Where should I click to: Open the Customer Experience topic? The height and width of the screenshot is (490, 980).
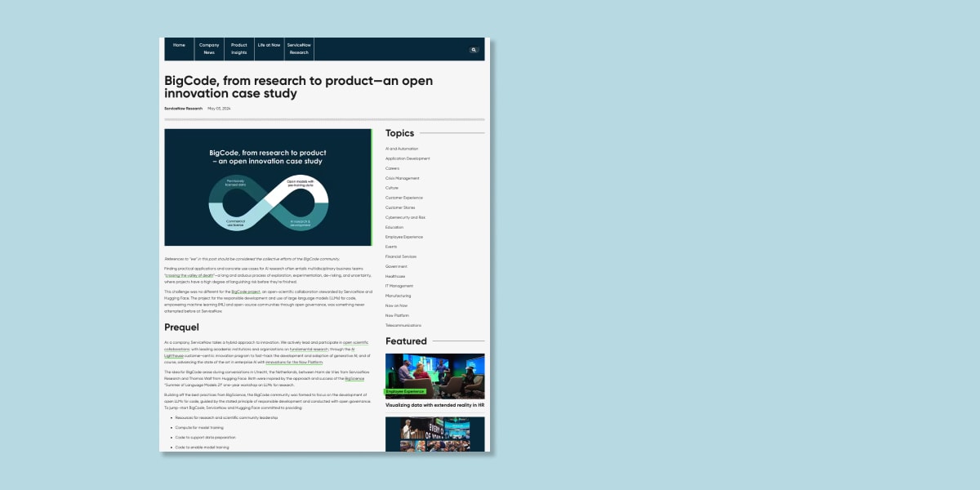point(404,198)
